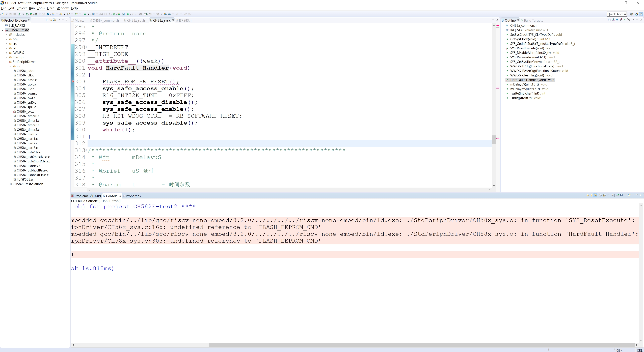Toggle Console Scroll Lock icon
Viewport: 644px width, 352px height.
(604, 195)
